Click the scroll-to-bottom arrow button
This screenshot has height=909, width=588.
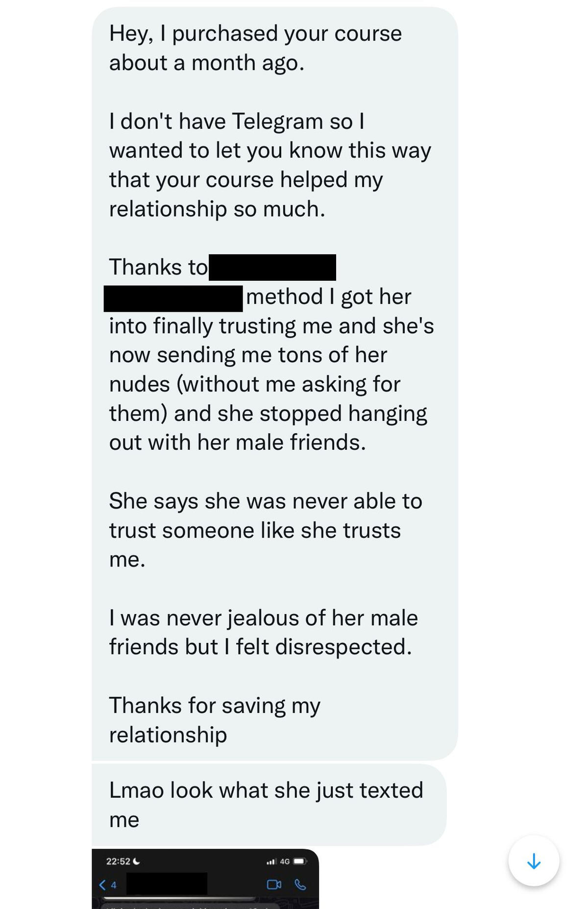pos(534,861)
